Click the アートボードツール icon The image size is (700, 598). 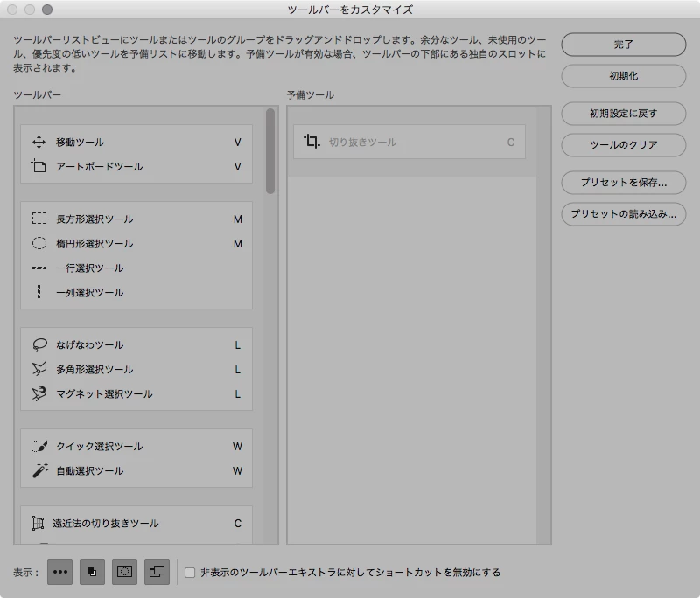point(38,166)
